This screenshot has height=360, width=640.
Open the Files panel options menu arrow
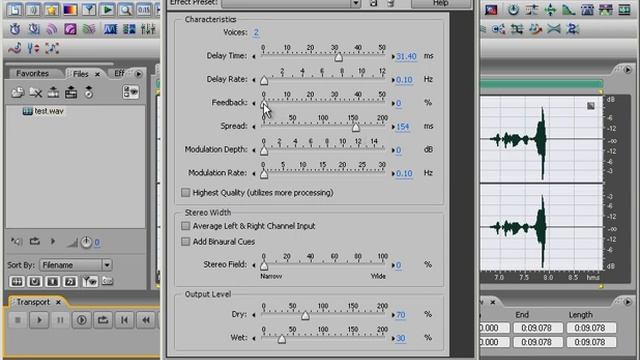coord(138,74)
